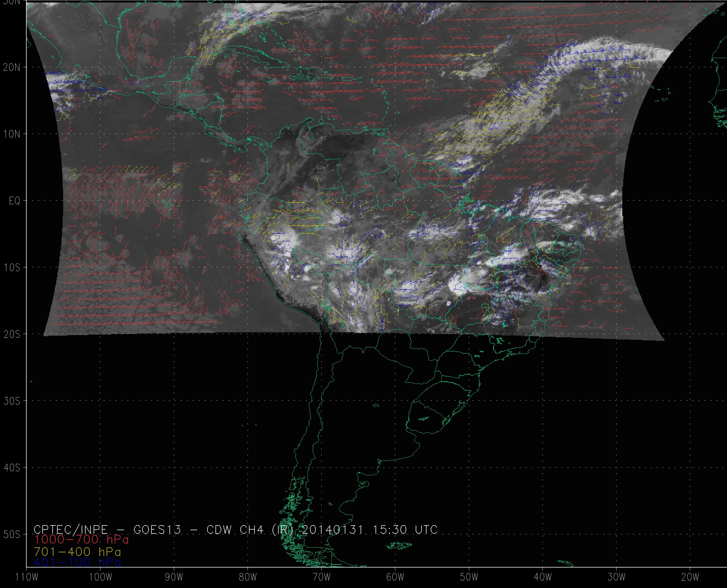Click the 60W longitude axis label
727x588 pixels.
coord(395,577)
